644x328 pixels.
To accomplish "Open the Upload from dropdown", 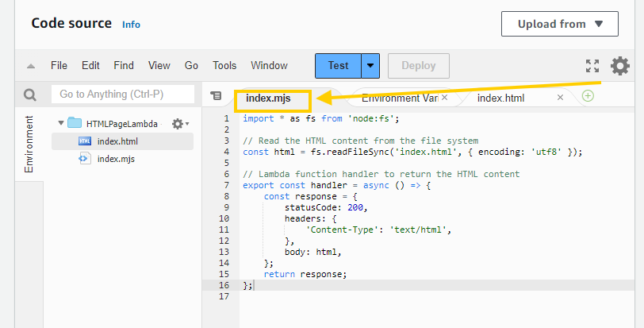I will [x=559, y=24].
